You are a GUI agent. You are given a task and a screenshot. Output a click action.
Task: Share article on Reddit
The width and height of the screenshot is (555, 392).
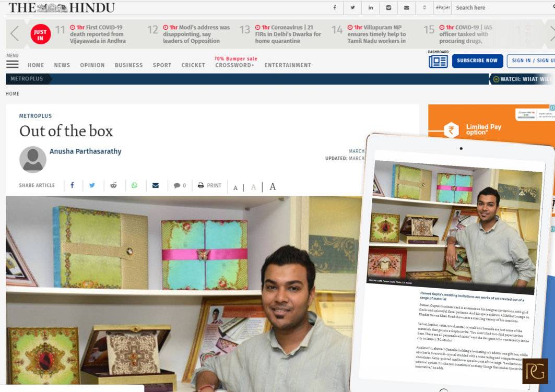point(113,185)
